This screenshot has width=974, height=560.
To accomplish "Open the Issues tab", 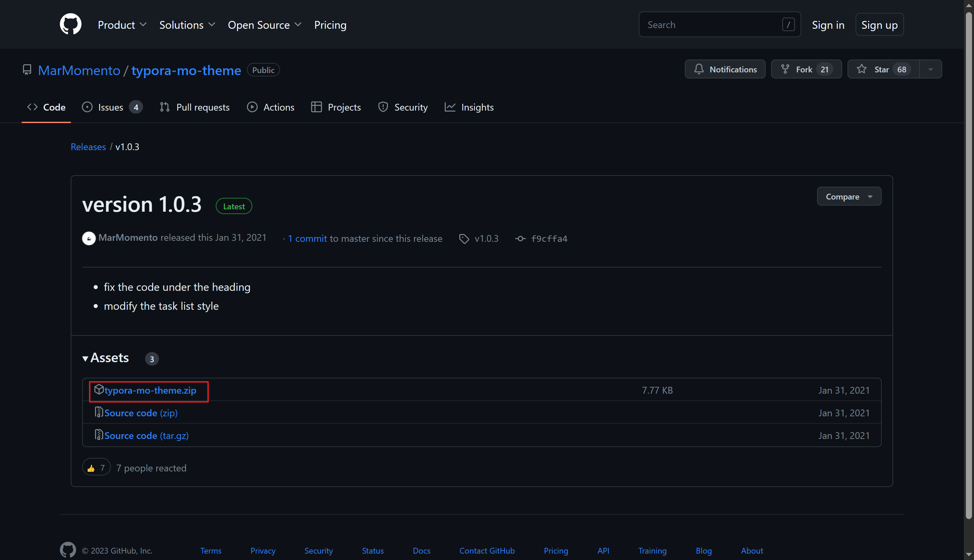I will tap(112, 107).
